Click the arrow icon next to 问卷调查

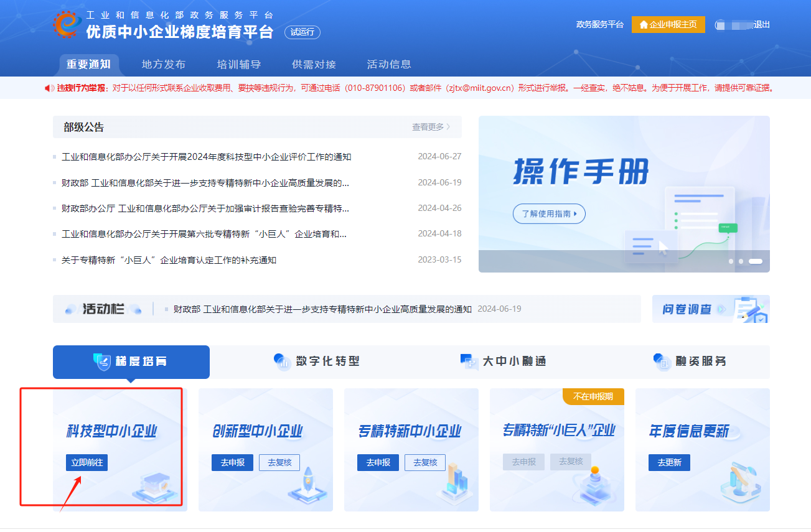[x=722, y=309]
